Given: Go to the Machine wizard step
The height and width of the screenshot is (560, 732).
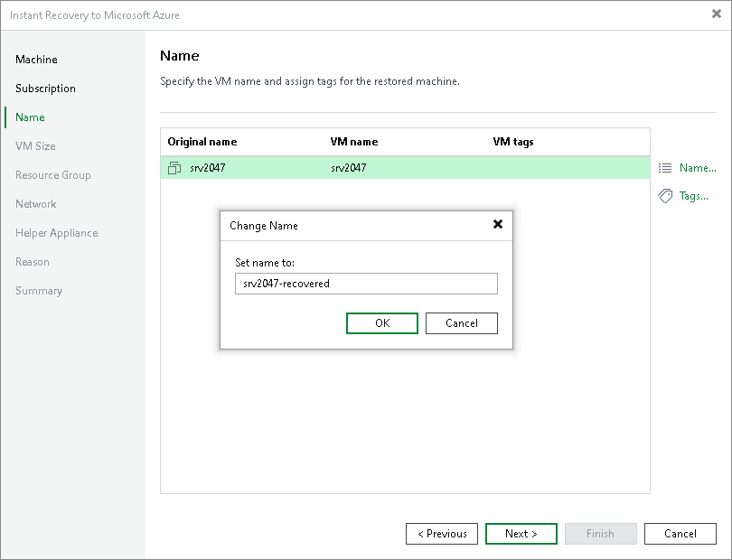Looking at the screenshot, I should click(x=36, y=60).
